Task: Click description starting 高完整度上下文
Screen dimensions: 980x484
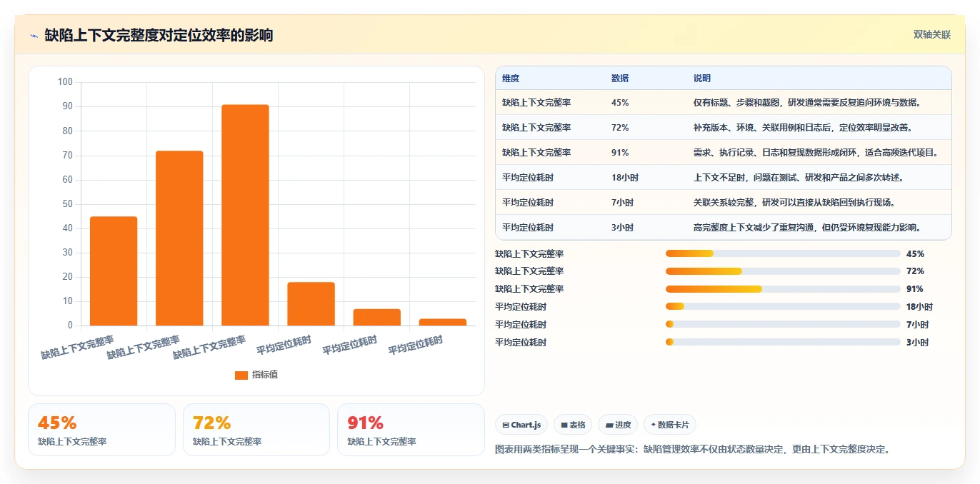Action: [x=808, y=228]
